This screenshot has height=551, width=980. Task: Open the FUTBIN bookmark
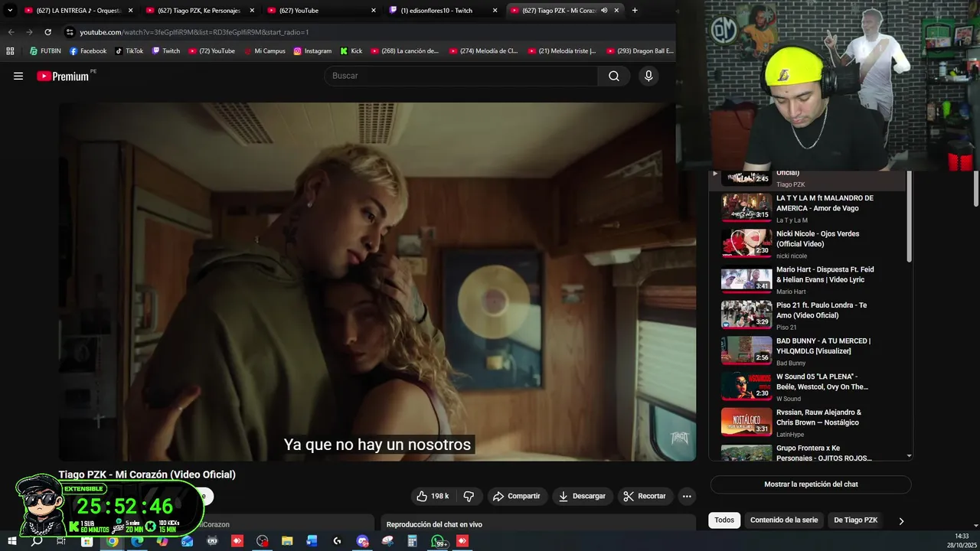coord(45,51)
